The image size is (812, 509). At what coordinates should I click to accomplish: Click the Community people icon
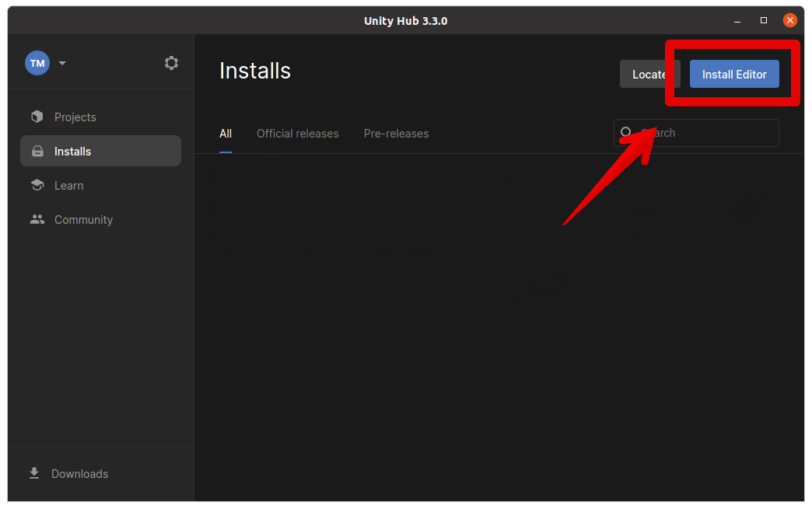pyautogui.click(x=37, y=219)
